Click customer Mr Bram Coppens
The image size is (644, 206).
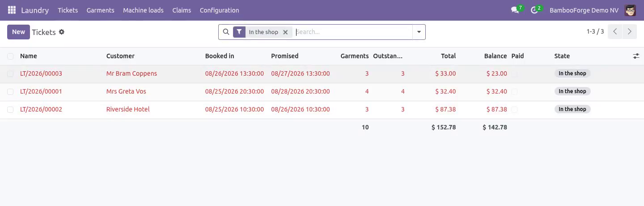(131, 73)
